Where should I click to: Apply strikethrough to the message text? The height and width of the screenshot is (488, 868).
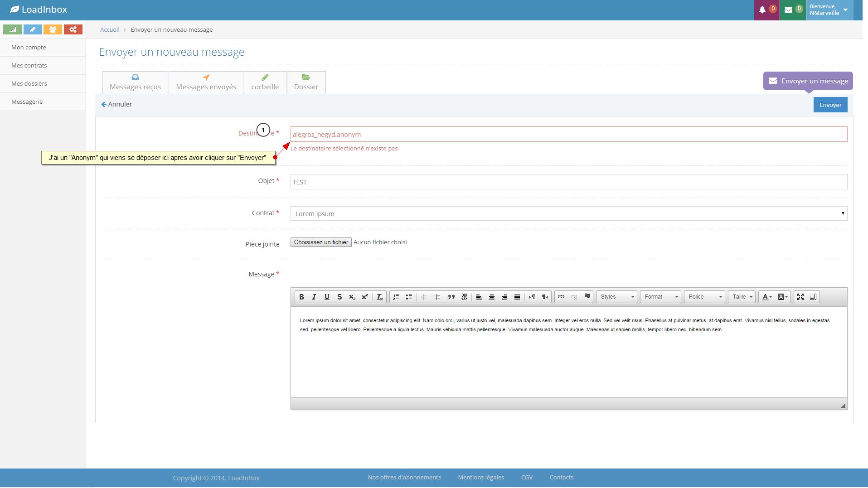339,297
